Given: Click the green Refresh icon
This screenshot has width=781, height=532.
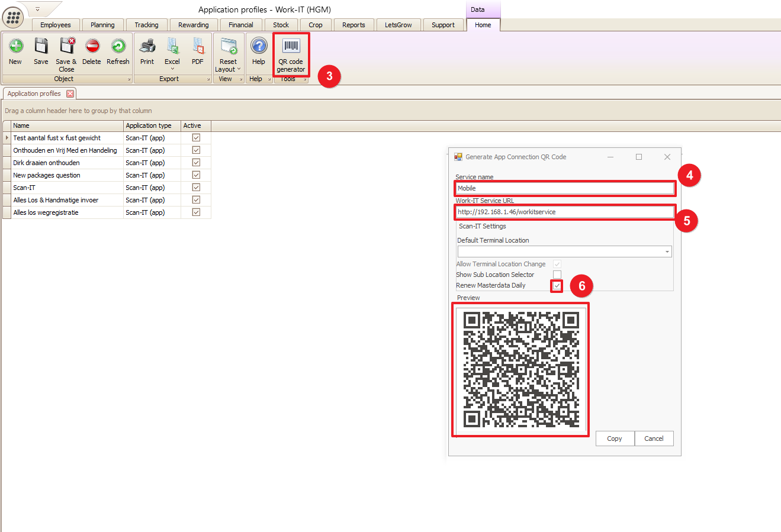Looking at the screenshot, I should 118,46.
